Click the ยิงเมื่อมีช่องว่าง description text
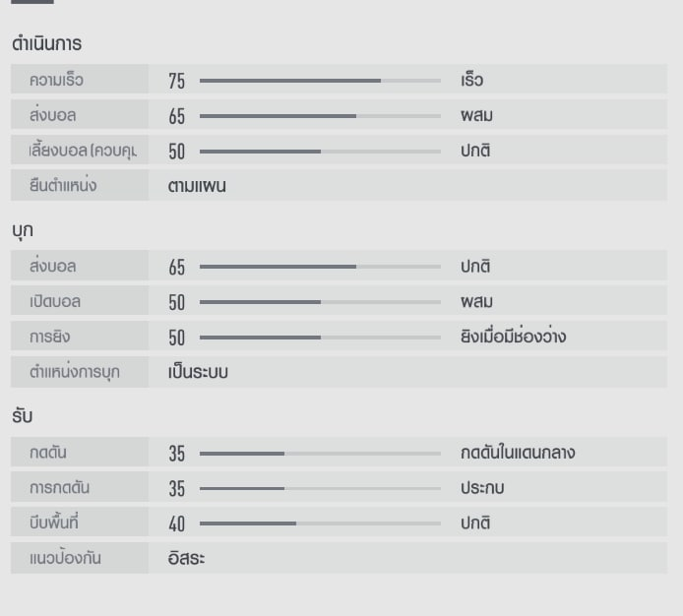 coord(513,338)
